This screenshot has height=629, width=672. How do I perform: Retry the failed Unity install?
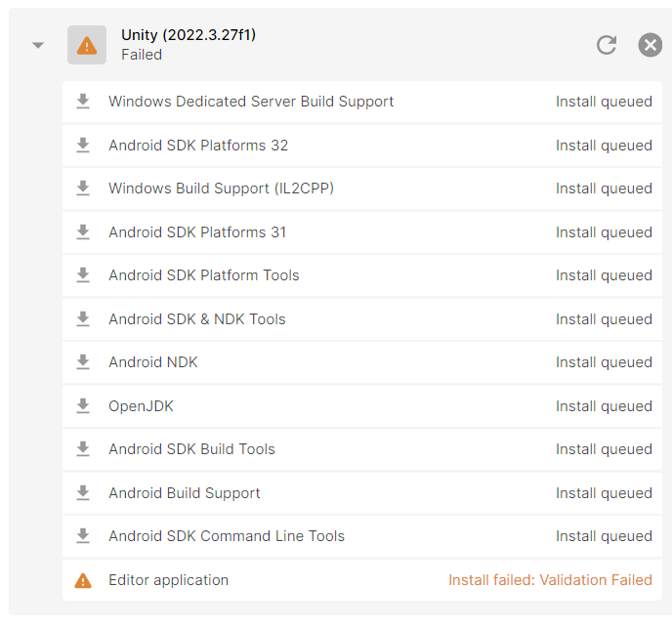(x=607, y=45)
